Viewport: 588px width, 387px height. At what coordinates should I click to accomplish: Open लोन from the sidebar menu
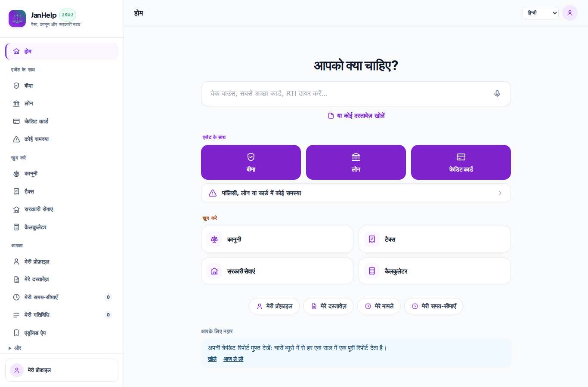pos(62,103)
